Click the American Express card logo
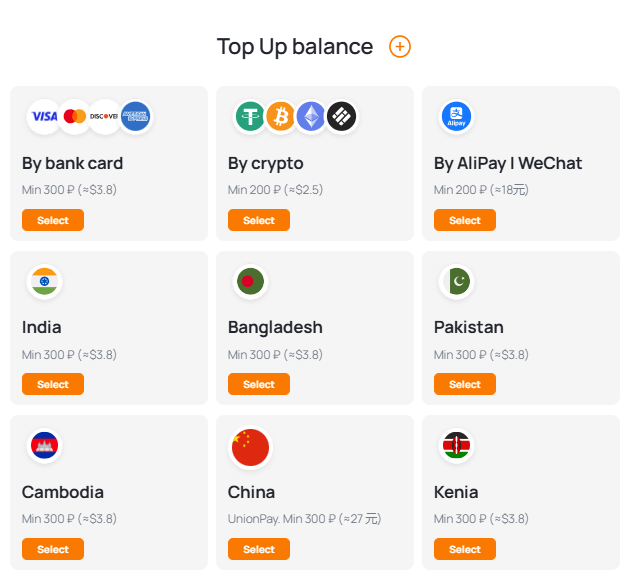This screenshot has width=631, height=577. pyautogui.click(x=135, y=116)
